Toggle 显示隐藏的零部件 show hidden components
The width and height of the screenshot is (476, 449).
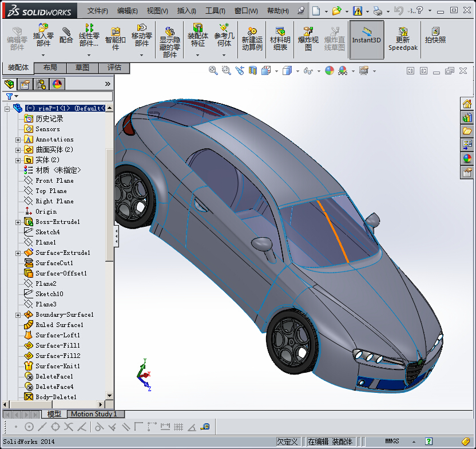point(169,42)
